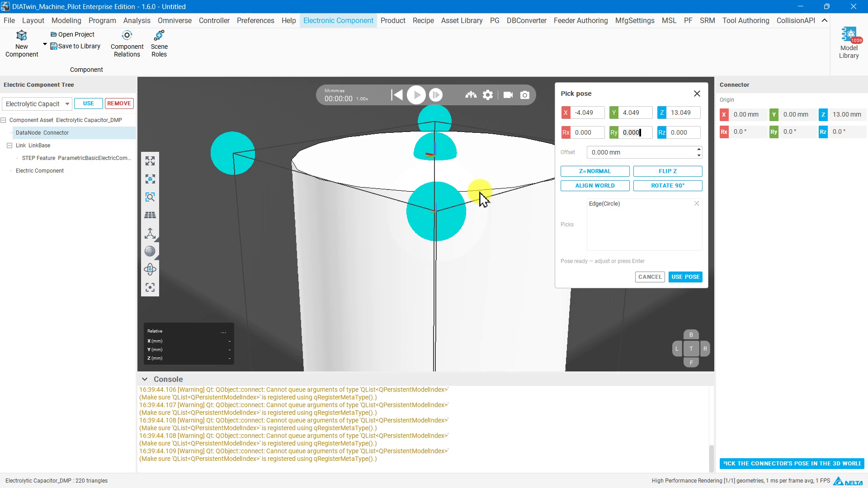The height and width of the screenshot is (488, 868).
Task: Step the simulation forward
Action: pos(435,95)
